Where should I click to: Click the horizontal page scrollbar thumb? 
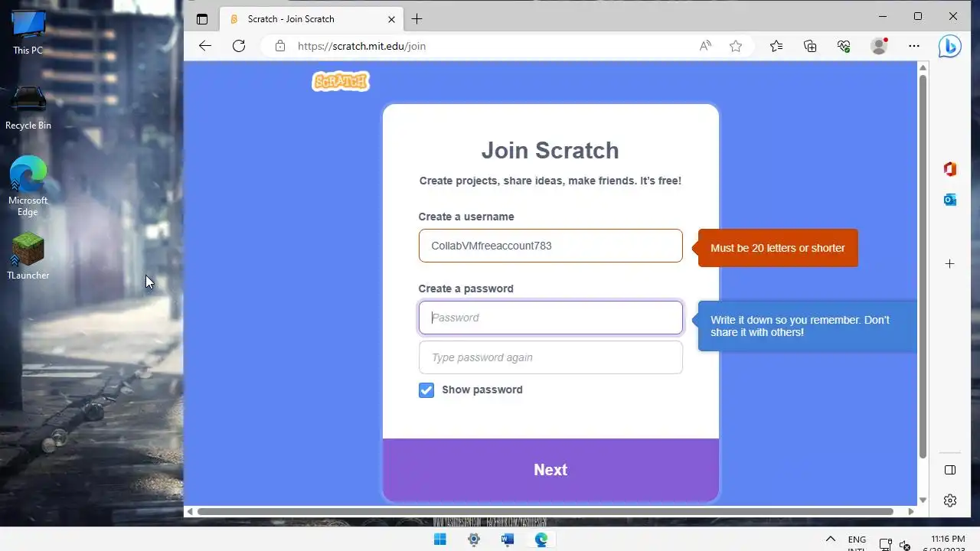[545, 511]
